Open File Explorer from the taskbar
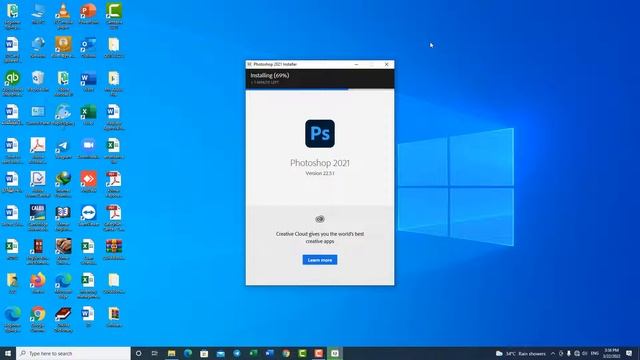Image resolution: width=640 pixels, height=360 pixels. click(171, 353)
